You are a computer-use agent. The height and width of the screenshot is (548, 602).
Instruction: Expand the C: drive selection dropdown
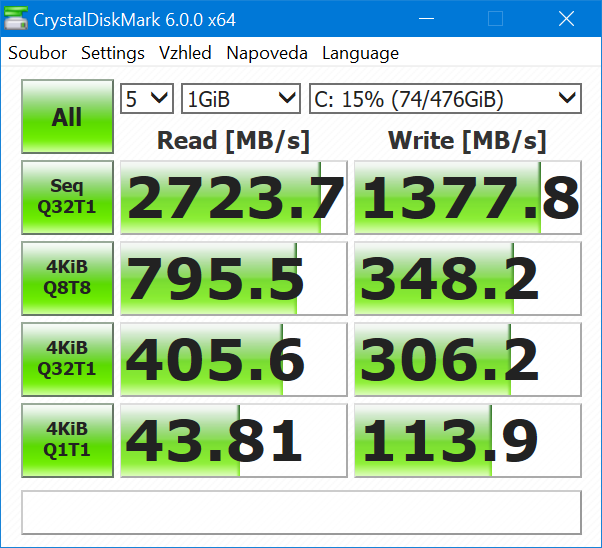click(x=445, y=98)
